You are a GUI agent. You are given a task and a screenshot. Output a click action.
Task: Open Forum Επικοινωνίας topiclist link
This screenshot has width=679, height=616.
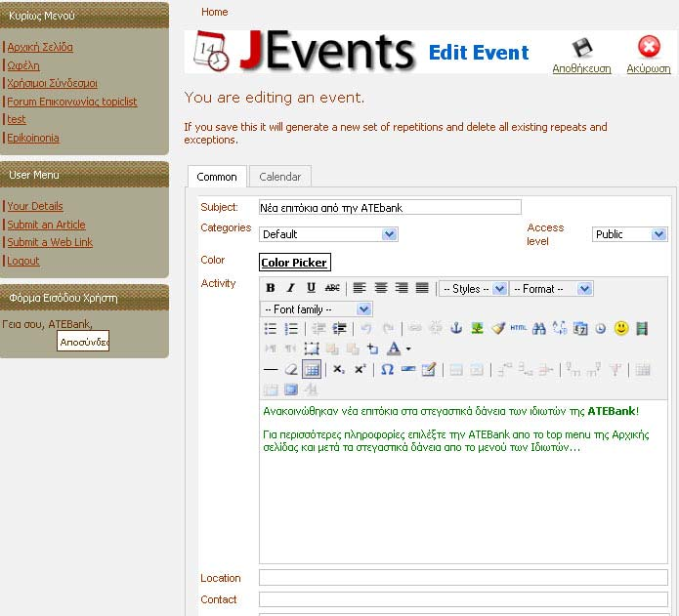pos(72,102)
